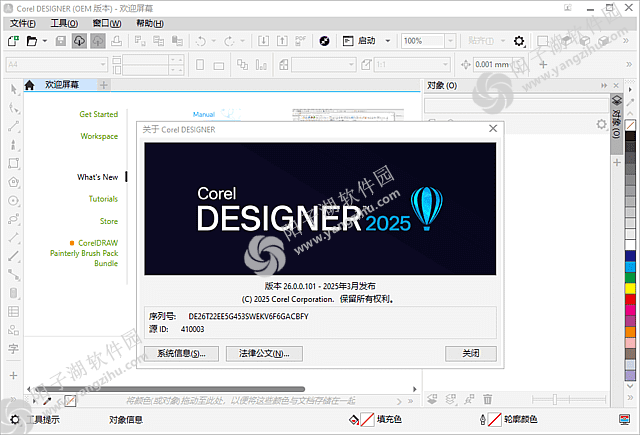Open the 工具(O) menu
The width and height of the screenshot is (640, 435).
pyautogui.click(x=64, y=23)
